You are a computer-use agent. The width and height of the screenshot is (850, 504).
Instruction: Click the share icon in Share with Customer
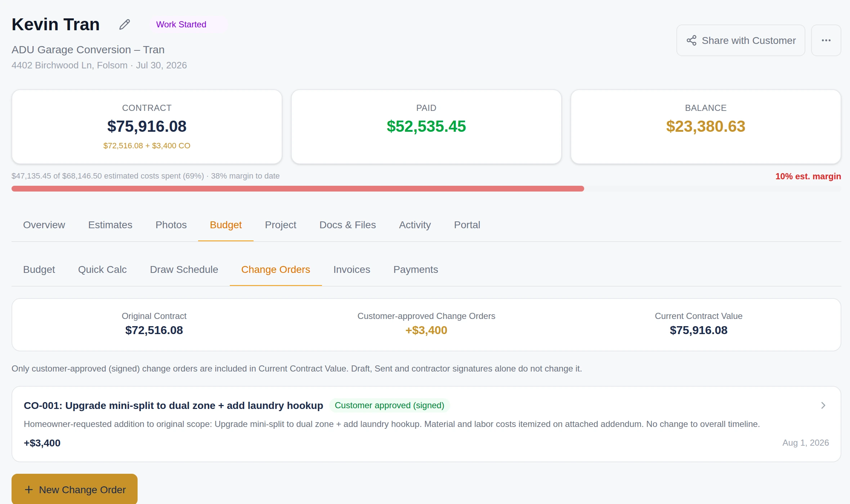(691, 40)
